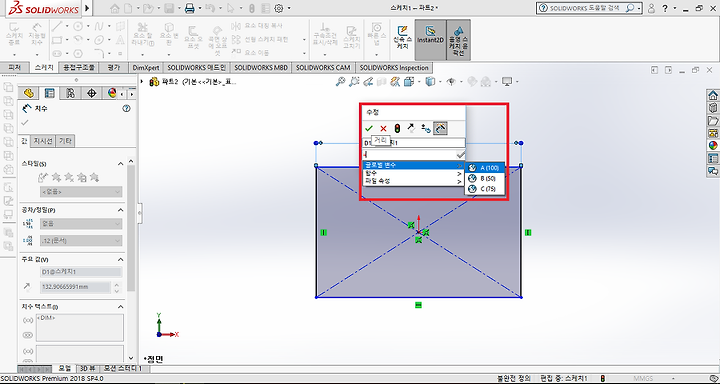
Task: Open File Explorer folder icon in task pane
Action: click(713, 121)
